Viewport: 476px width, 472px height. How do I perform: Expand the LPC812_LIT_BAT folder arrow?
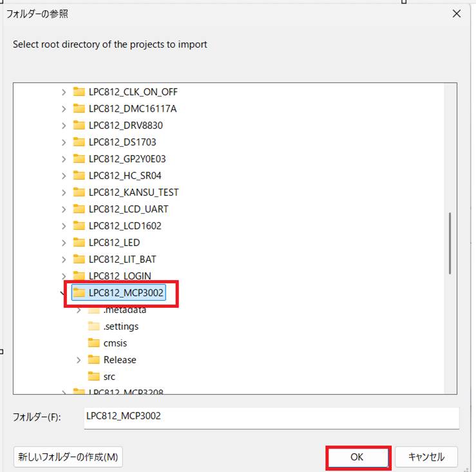click(x=64, y=260)
